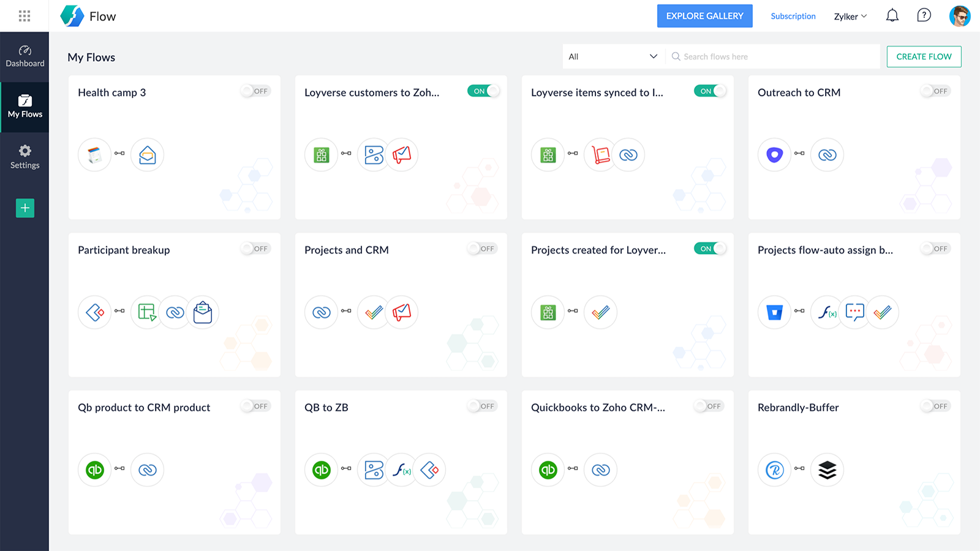Open the Zylker organization dropdown
Screen dimensions: 980x551
[x=850, y=17]
